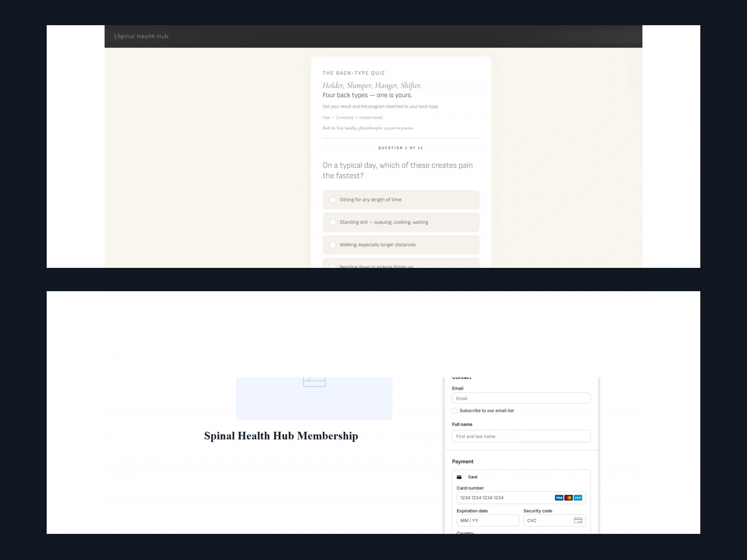
Task: Click the QUESTION 1 OF 11 indicator
Action: point(401,148)
